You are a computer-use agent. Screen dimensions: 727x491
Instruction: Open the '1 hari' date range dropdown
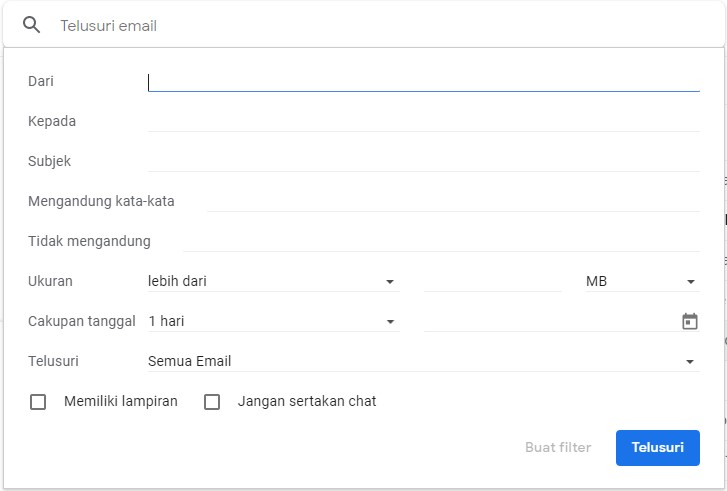pos(272,321)
